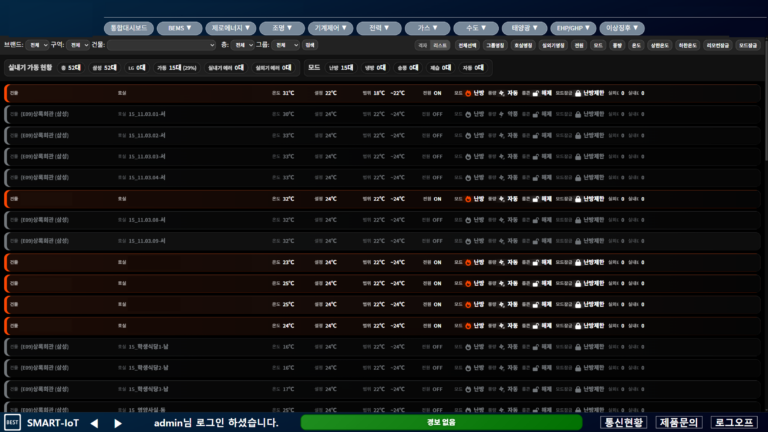Toggle the power ON status in first row
The width and height of the screenshot is (768, 432).
click(x=437, y=93)
